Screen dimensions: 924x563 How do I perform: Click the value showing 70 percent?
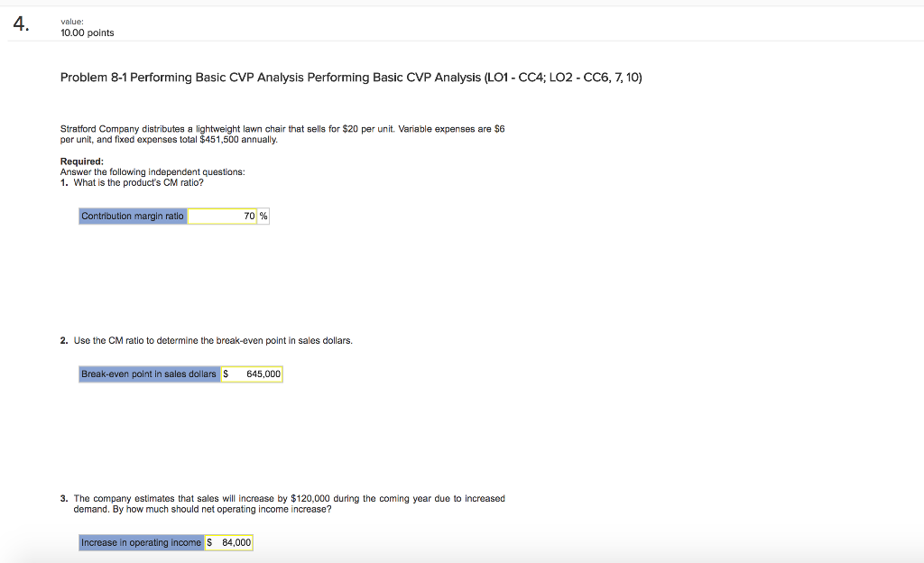pos(245,216)
